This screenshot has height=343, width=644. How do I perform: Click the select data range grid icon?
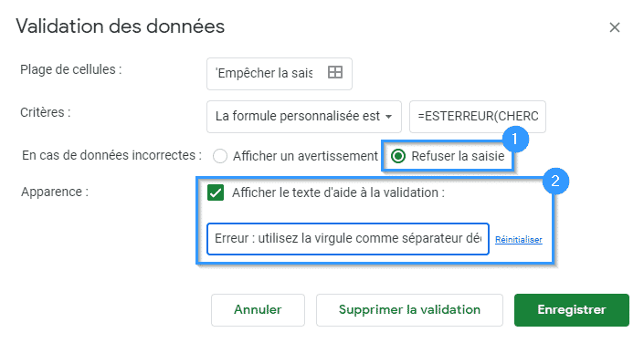pyautogui.click(x=335, y=73)
